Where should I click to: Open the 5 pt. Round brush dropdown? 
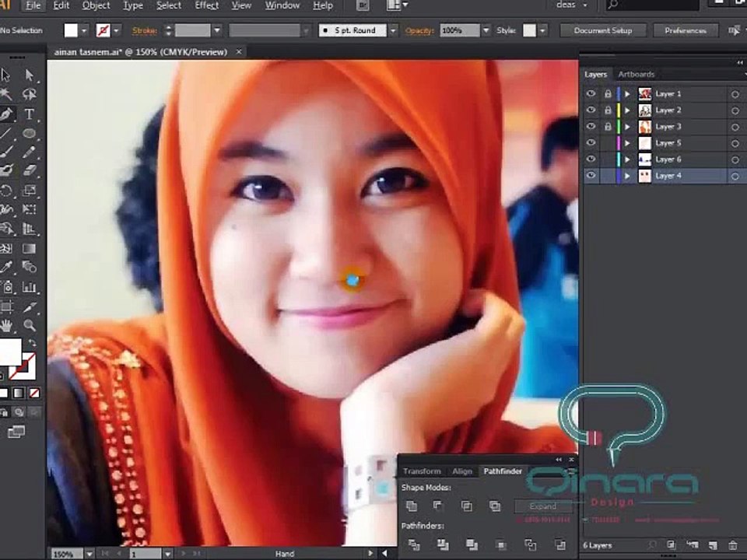(x=393, y=30)
